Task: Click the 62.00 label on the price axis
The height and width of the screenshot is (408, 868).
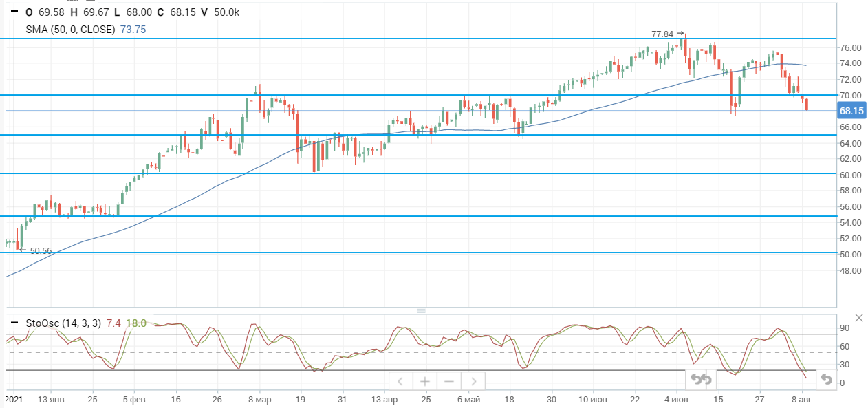Action: (x=850, y=159)
